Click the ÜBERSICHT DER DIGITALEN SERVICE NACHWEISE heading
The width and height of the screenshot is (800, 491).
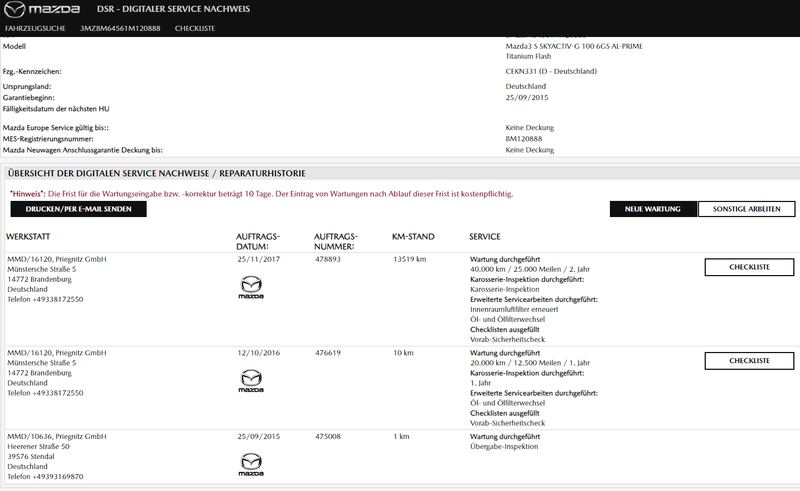point(157,174)
